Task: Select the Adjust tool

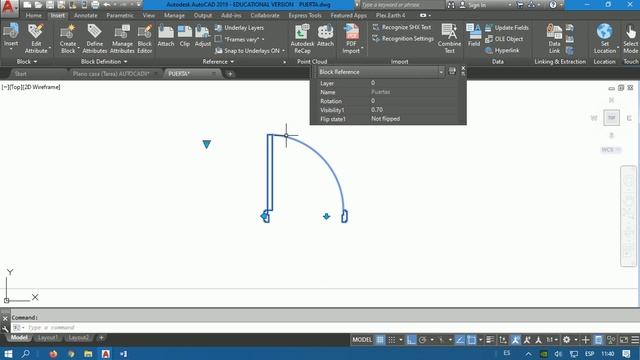Action: (202, 36)
